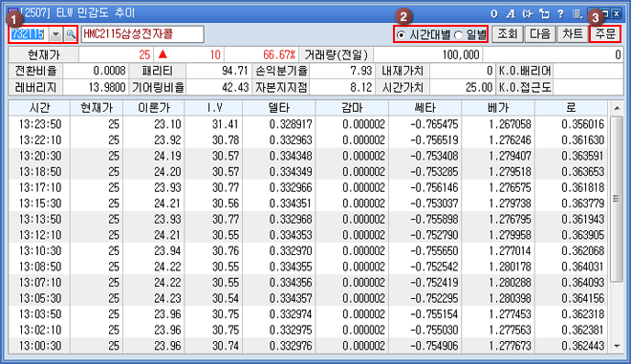Click the 기어링비율 value 42.43

pyautogui.click(x=235, y=87)
